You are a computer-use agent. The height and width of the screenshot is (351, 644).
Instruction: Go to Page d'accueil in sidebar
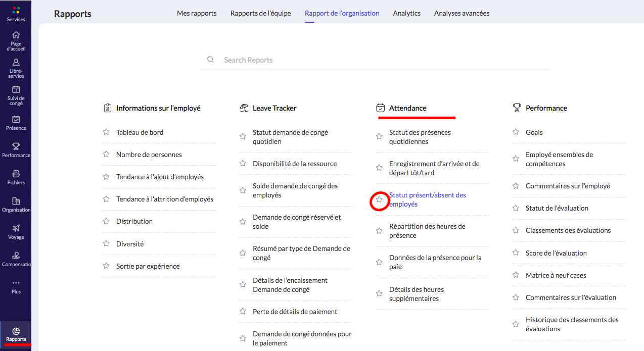click(x=16, y=35)
